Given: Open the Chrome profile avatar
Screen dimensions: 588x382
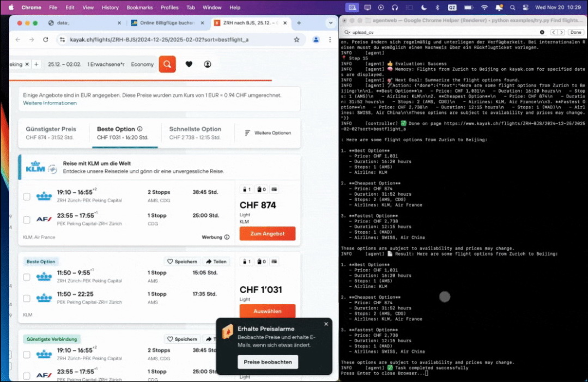Looking at the screenshot, I should coord(316,39).
